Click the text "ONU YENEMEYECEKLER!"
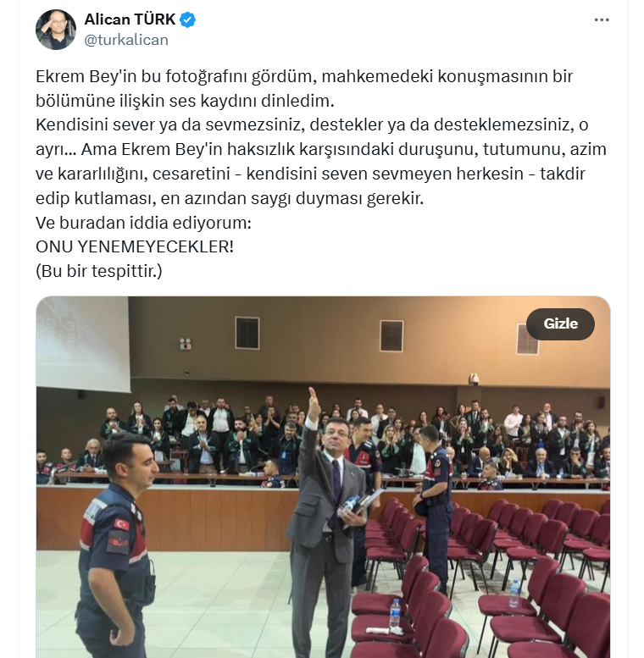 point(135,246)
